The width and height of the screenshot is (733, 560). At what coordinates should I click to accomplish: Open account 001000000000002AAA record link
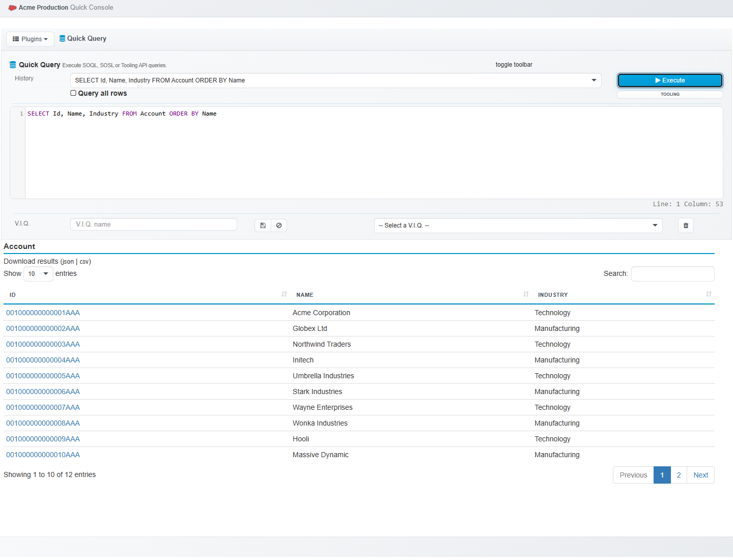(43, 328)
